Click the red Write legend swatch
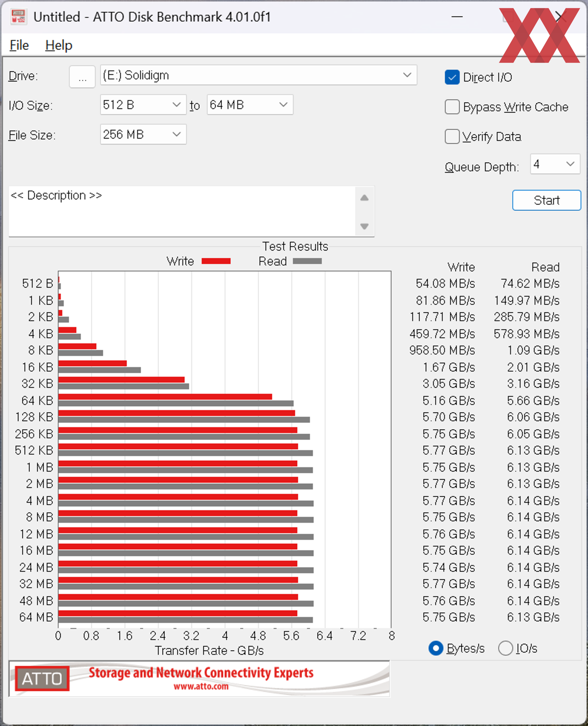The width and height of the screenshot is (588, 726). [x=216, y=261]
